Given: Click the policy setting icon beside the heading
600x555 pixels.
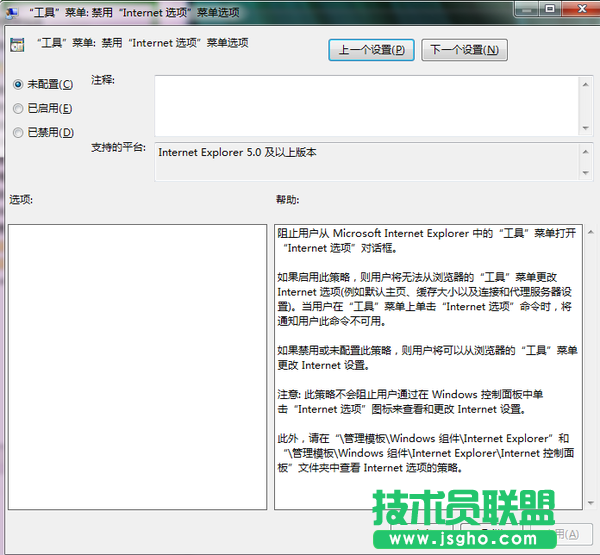Looking at the screenshot, I should click(x=17, y=45).
